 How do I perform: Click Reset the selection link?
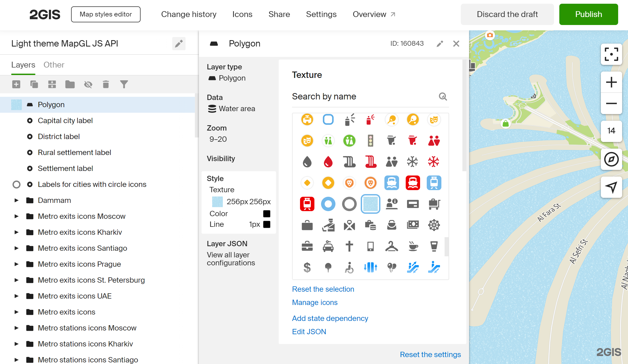[x=323, y=289]
